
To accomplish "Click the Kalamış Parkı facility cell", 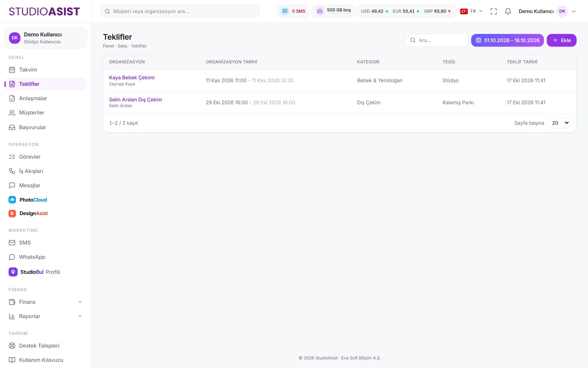I will tap(458, 102).
